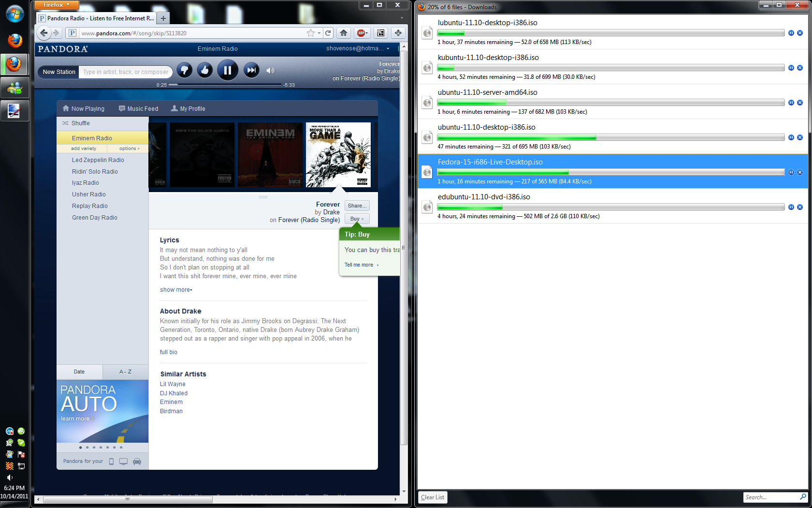Image resolution: width=812 pixels, height=508 pixels.
Task: Click the New Station button
Action: 59,72
